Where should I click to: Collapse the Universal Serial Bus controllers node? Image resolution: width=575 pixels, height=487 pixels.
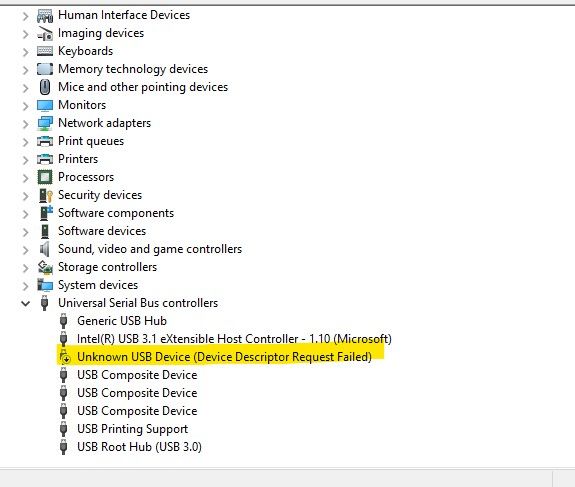coord(25,303)
